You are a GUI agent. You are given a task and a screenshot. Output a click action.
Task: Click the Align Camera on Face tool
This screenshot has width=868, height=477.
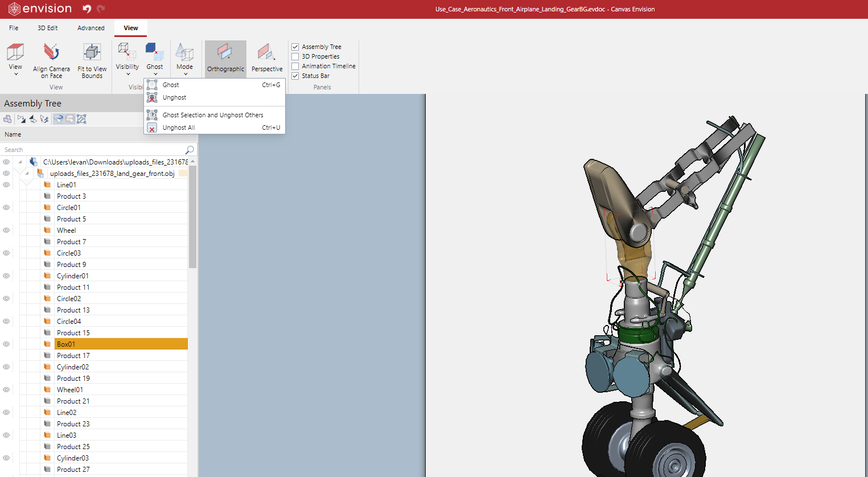click(51, 61)
